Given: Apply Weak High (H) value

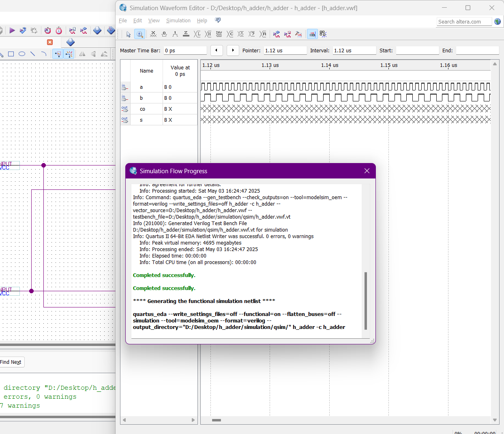Looking at the screenshot, I should [208, 34].
